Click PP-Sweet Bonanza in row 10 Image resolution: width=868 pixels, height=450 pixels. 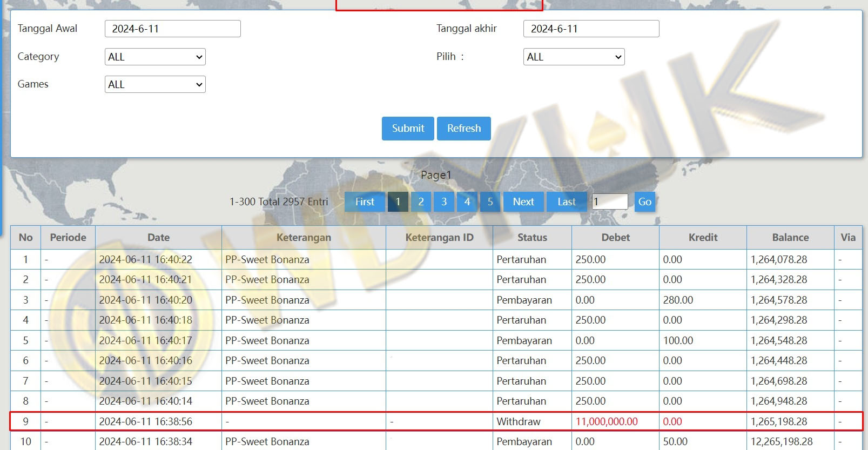(x=267, y=441)
